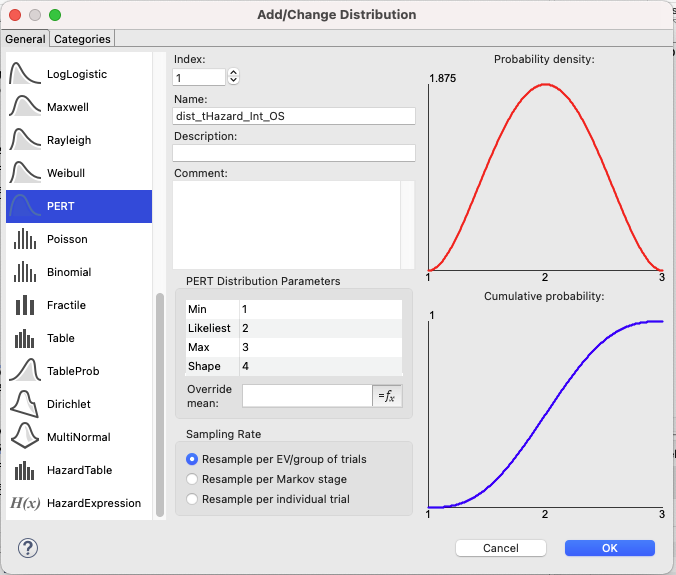The height and width of the screenshot is (575, 676).
Task: Cancel the distribution dialog
Action: [501, 548]
